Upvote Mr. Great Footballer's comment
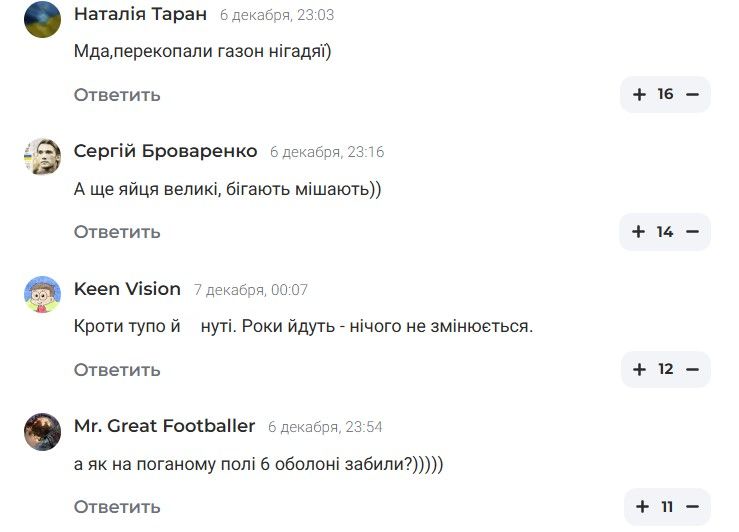739x532 pixels. coord(641,506)
